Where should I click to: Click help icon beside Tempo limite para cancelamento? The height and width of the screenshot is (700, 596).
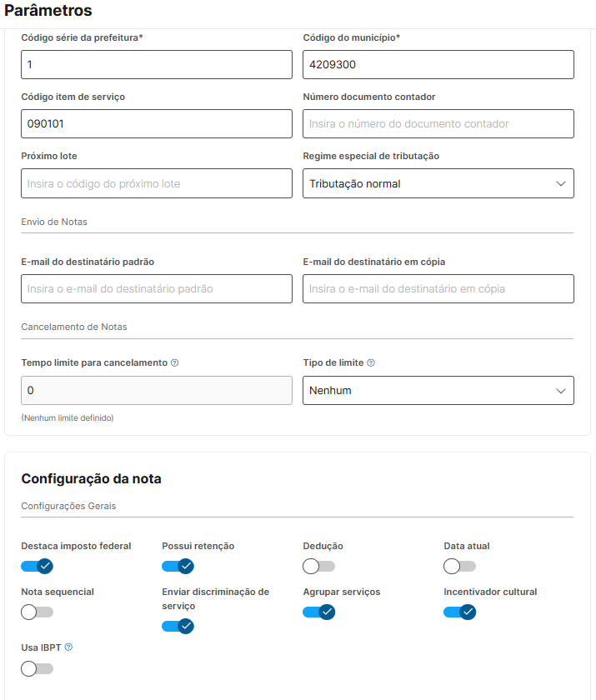pos(175,363)
